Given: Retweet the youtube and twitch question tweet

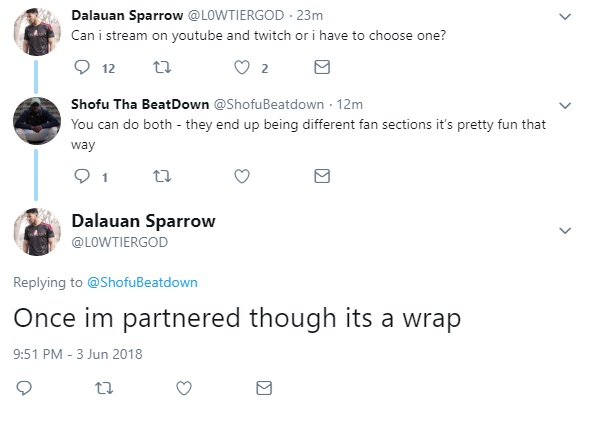Looking at the screenshot, I should (162, 67).
